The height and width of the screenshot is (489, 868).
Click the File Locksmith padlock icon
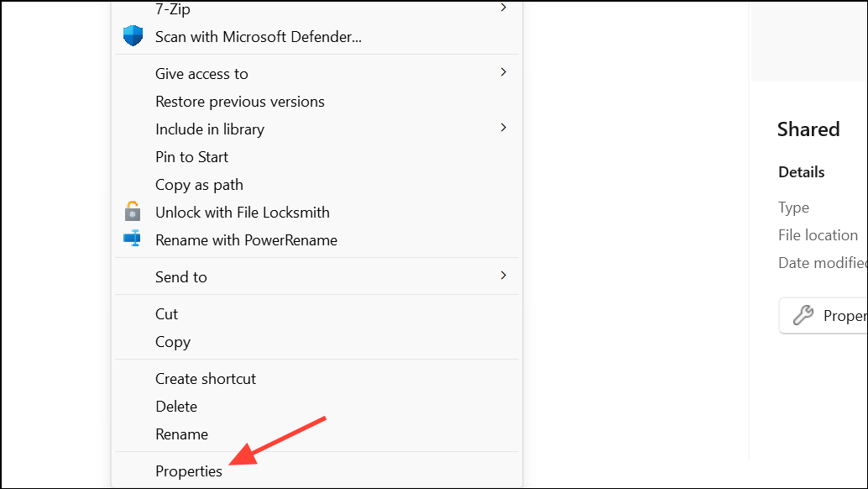133,212
